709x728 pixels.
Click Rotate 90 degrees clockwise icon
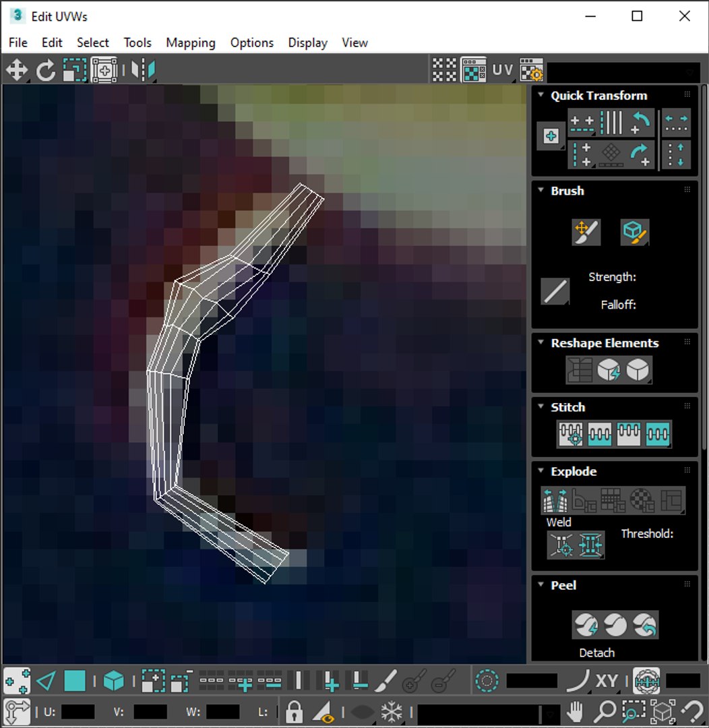tap(640, 155)
